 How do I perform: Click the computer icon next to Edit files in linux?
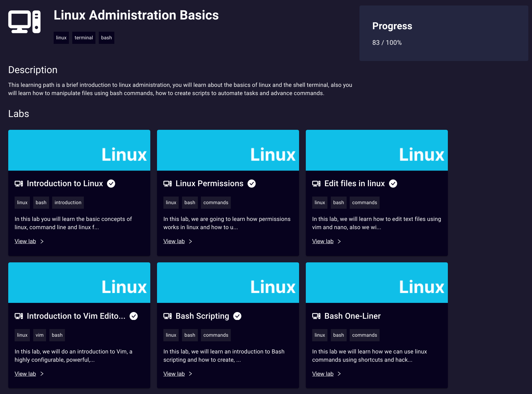tap(316, 183)
